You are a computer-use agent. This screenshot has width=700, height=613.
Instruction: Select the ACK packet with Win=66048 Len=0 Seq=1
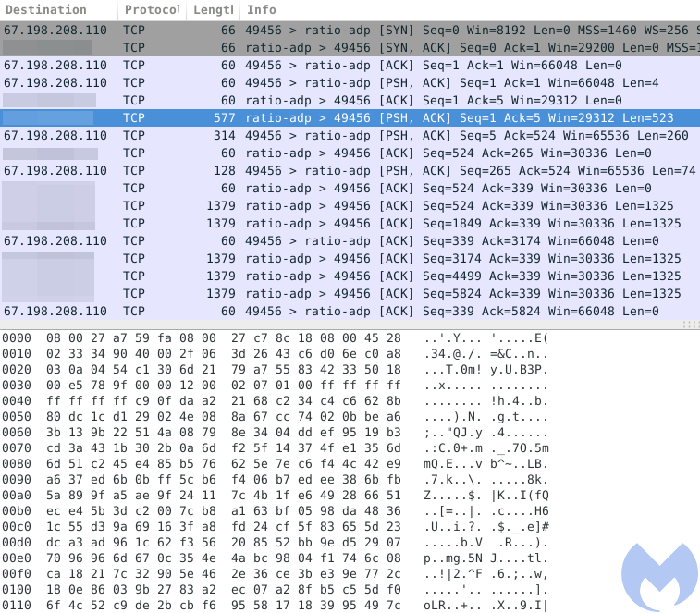(x=350, y=66)
